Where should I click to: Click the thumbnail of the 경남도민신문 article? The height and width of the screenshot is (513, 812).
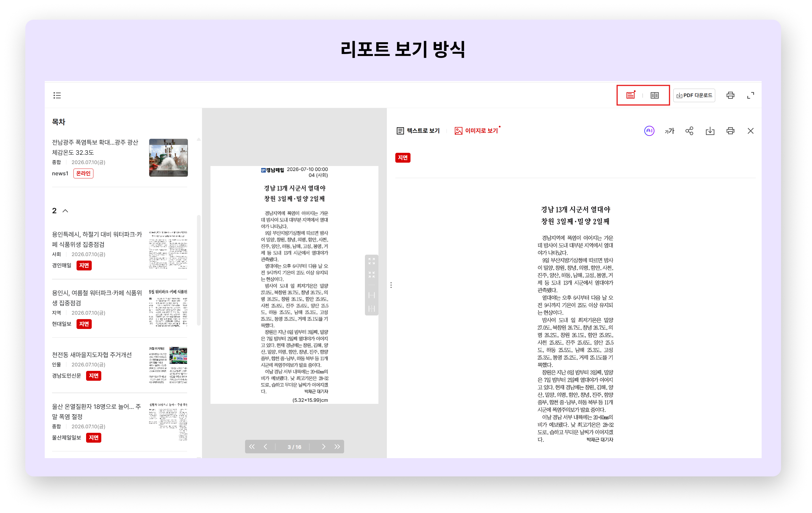coord(168,365)
